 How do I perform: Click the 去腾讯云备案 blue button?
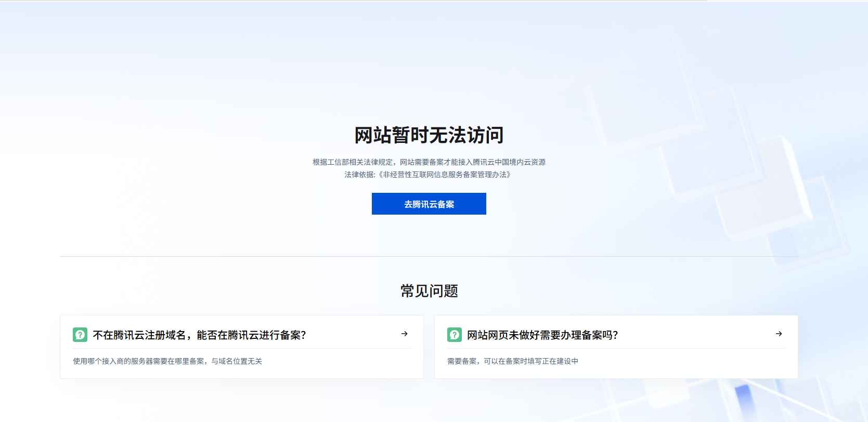pyautogui.click(x=429, y=204)
